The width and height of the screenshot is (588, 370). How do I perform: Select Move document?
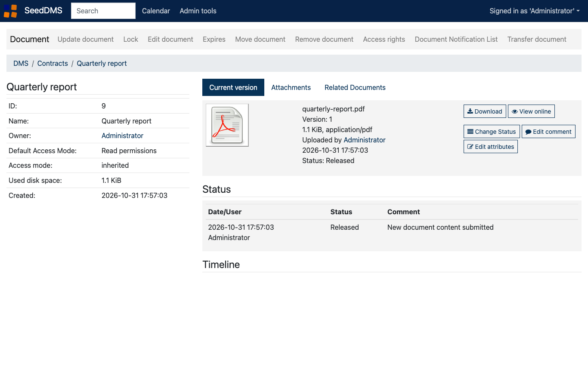click(260, 39)
